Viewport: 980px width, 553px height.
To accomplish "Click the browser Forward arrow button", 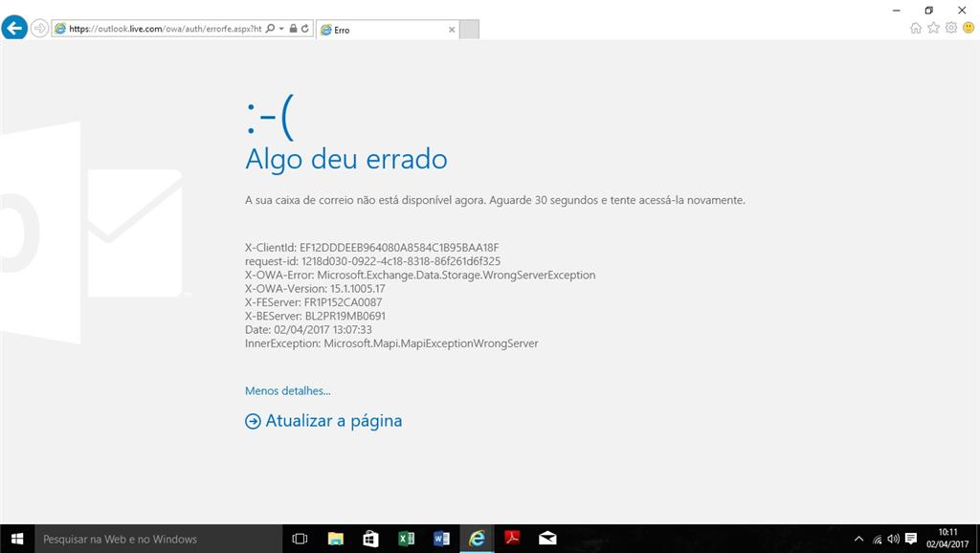I will click(x=39, y=29).
